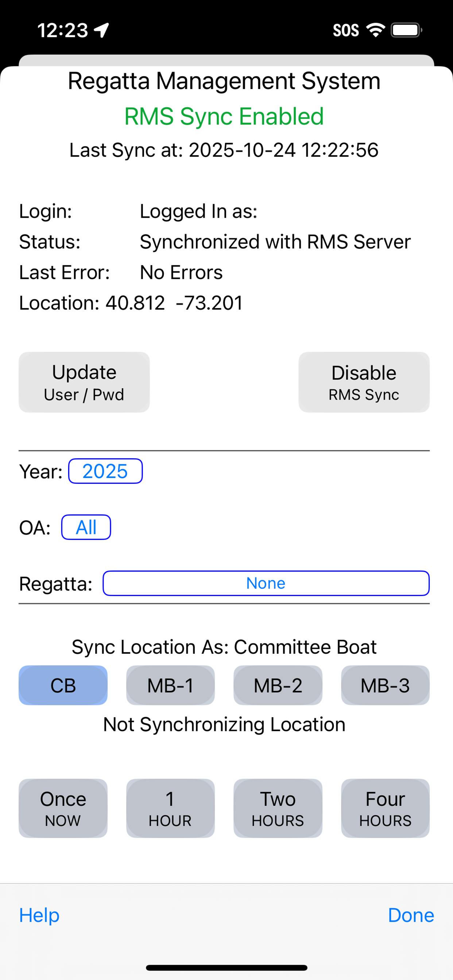Sync location for Four HOURS
Viewport: 453px width, 980px height.
385,808
